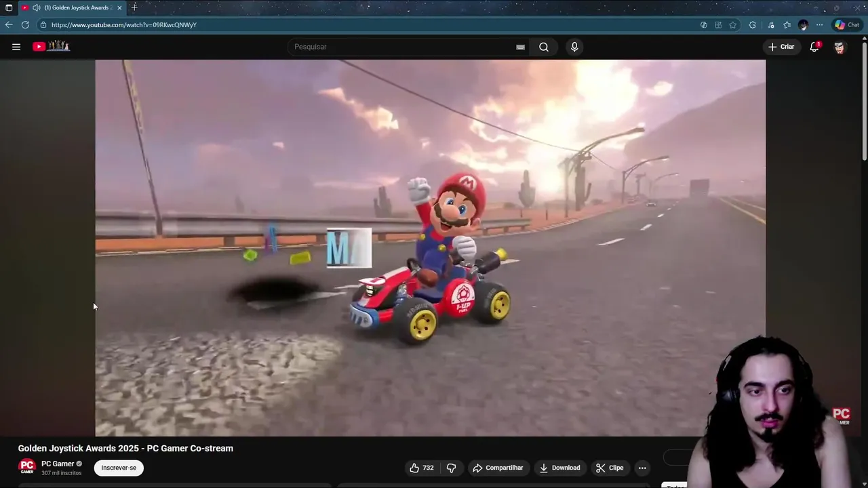View site info via the lock icon

pos(43,25)
